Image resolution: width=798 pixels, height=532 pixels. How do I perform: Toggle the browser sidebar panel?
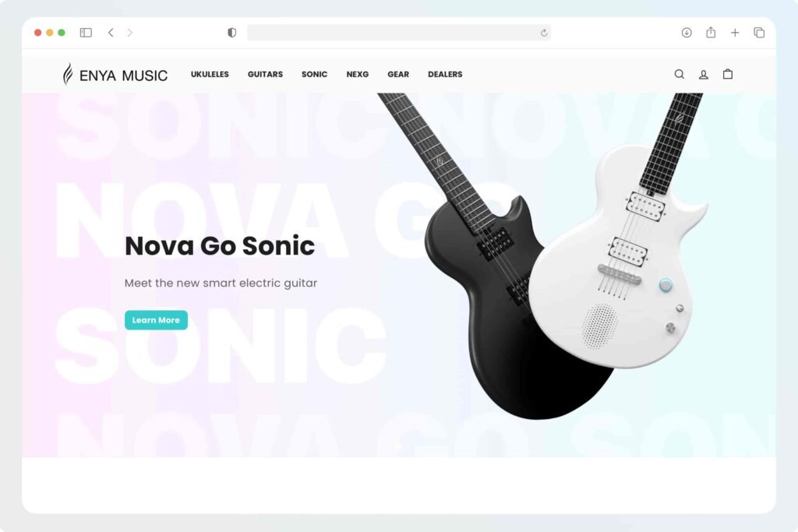pos(86,33)
